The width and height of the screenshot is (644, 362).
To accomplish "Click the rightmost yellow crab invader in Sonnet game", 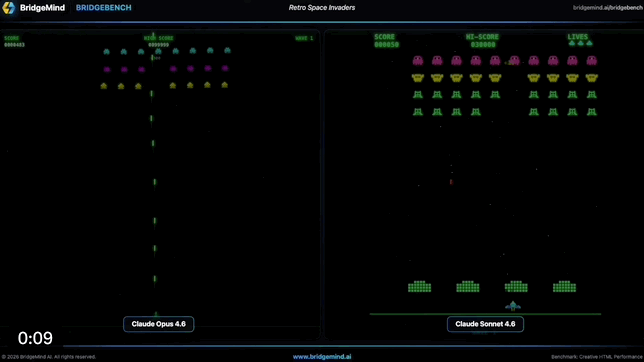I will (x=591, y=78).
